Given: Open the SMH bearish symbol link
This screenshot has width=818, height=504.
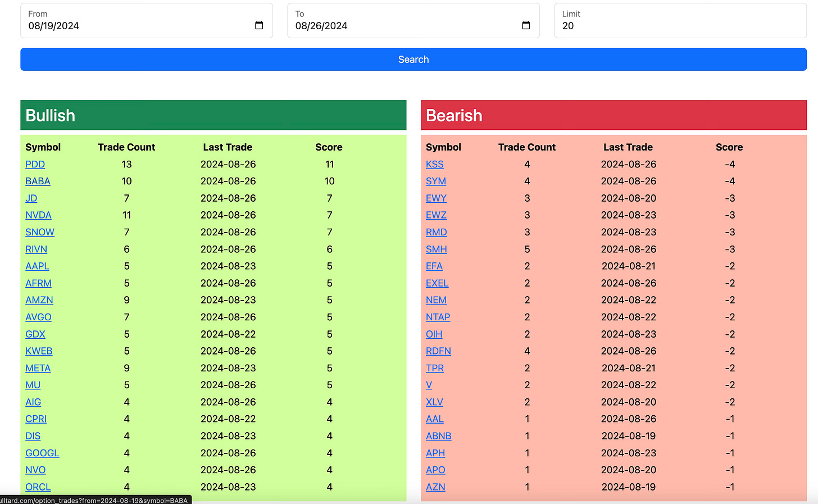Looking at the screenshot, I should click(437, 249).
